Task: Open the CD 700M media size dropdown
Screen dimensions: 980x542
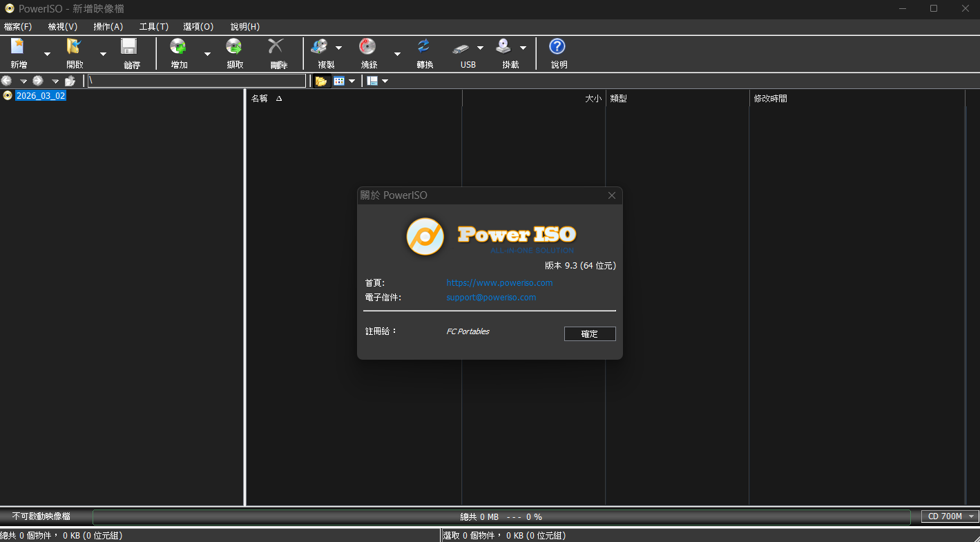Action: (x=950, y=516)
